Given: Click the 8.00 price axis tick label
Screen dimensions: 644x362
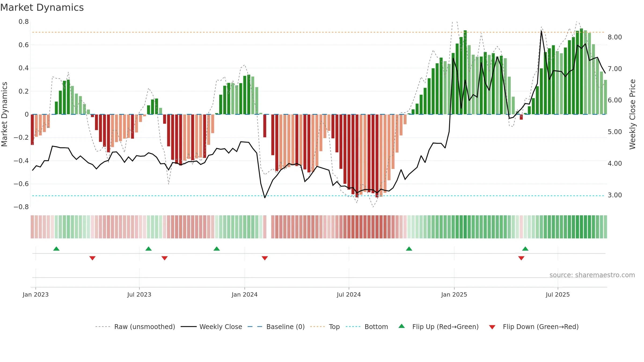Looking at the screenshot, I should point(615,37).
